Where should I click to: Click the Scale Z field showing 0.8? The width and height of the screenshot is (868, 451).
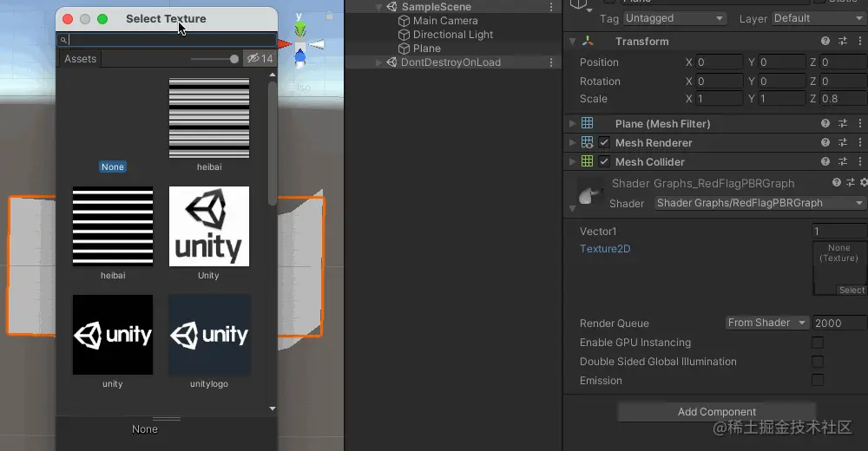(x=844, y=99)
